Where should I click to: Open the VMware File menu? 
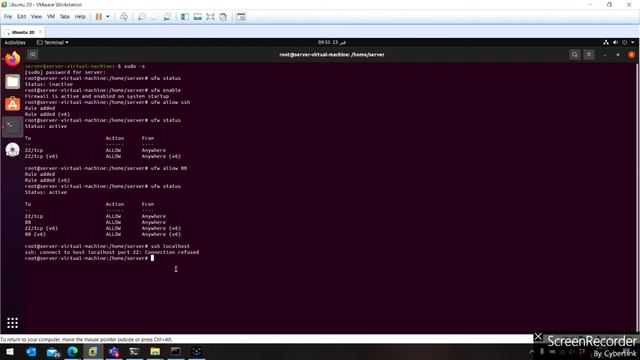click(8, 17)
